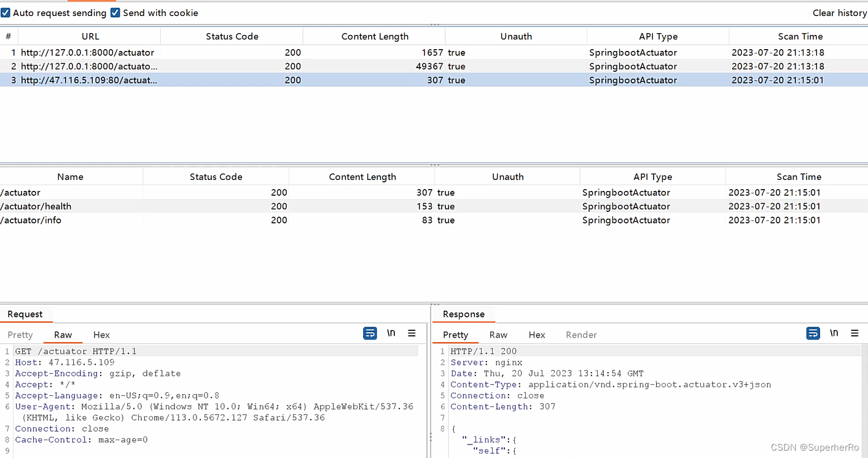Sort top table by Content Length header
The width and height of the screenshot is (868, 458).
coord(375,36)
